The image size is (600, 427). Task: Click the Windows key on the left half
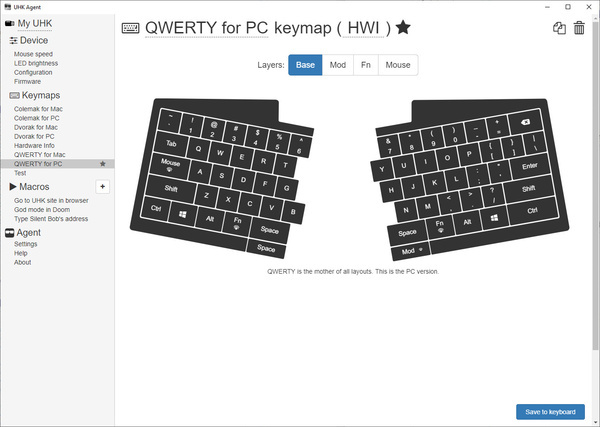[184, 213]
